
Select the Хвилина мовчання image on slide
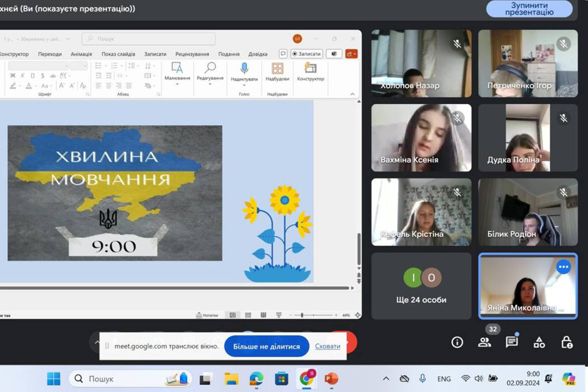[x=115, y=193]
